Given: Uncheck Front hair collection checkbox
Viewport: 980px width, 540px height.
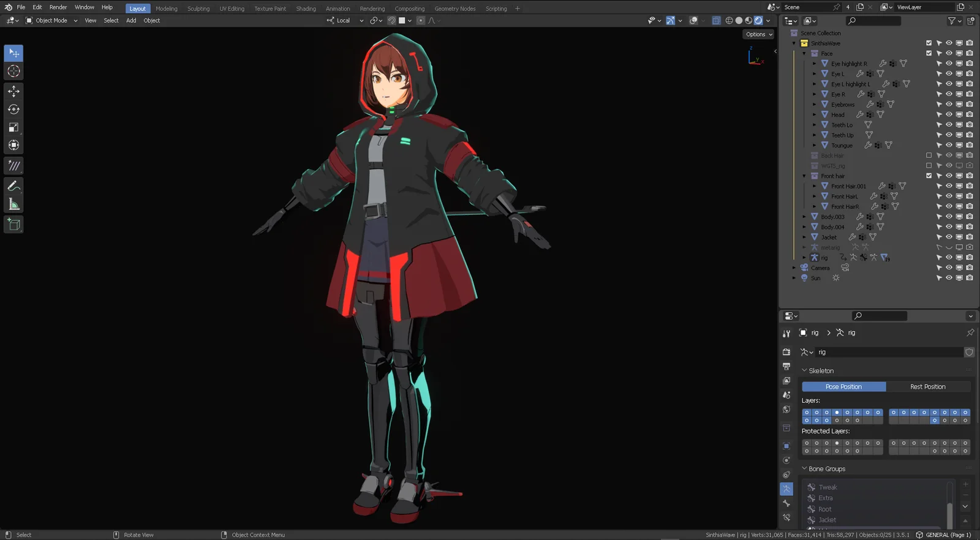Looking at the screenshot, I should 929,176.
